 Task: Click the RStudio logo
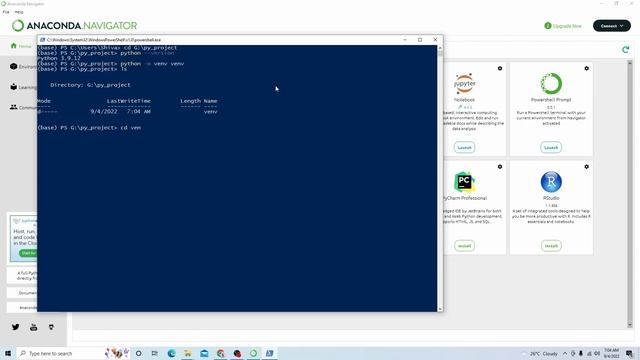pos(551,182)
